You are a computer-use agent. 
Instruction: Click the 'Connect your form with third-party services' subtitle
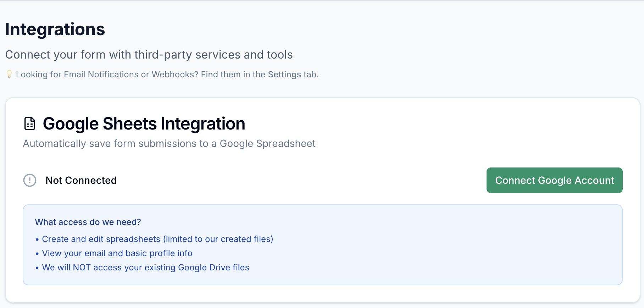(x=149, y=54)
